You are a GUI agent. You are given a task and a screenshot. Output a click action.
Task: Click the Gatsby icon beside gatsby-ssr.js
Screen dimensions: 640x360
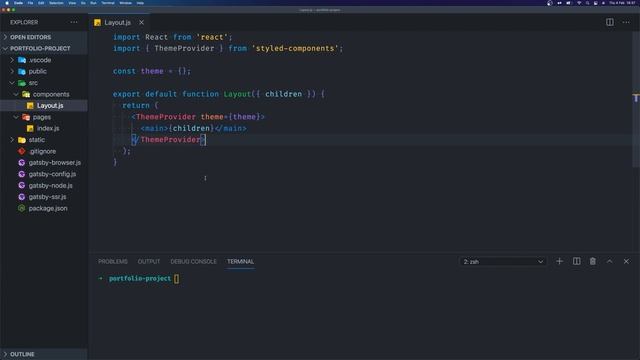click(22, 197)
